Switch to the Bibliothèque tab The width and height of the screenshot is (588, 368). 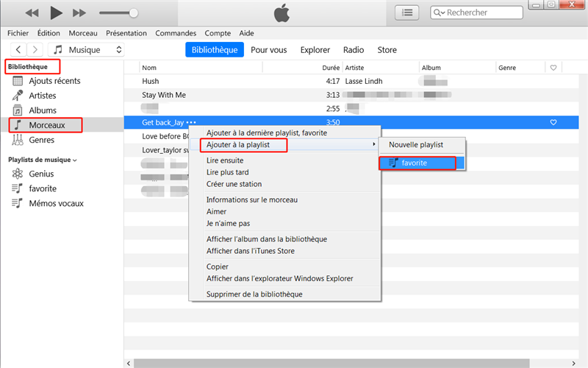coord(215,49)
